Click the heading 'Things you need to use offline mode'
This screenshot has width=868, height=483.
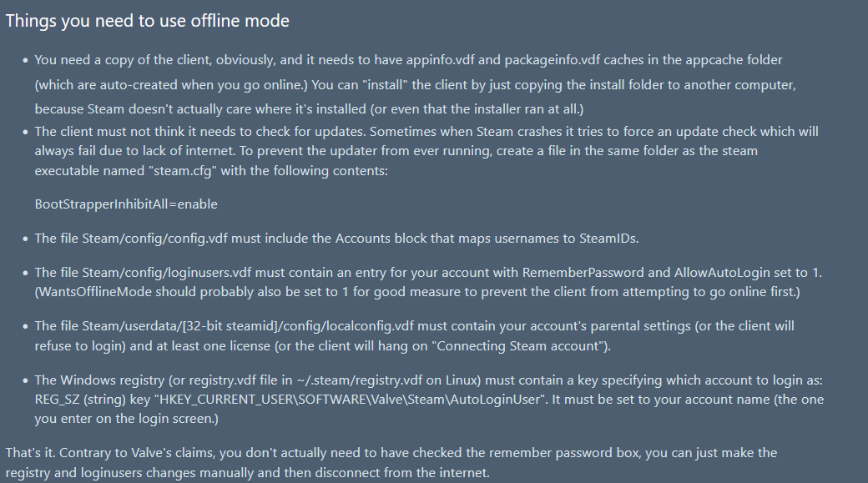click(147, 21)
